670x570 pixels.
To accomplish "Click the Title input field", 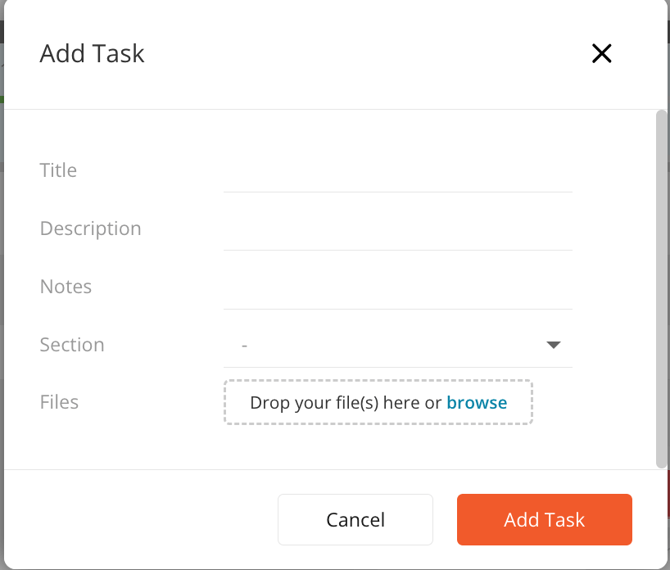I will 397,172.
